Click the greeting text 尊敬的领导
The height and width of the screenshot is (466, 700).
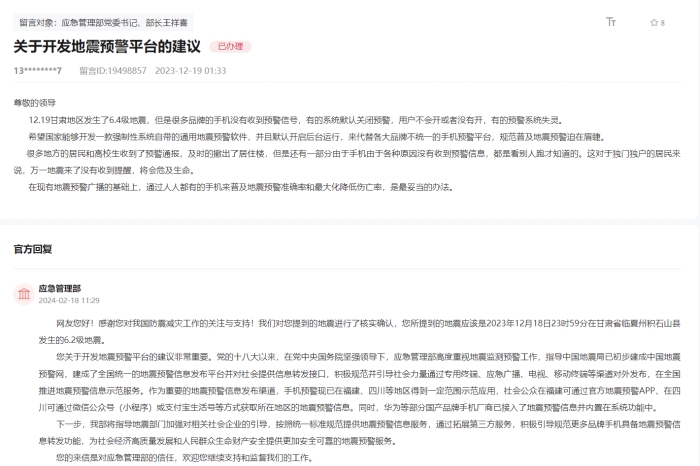[x=34, y=102]
